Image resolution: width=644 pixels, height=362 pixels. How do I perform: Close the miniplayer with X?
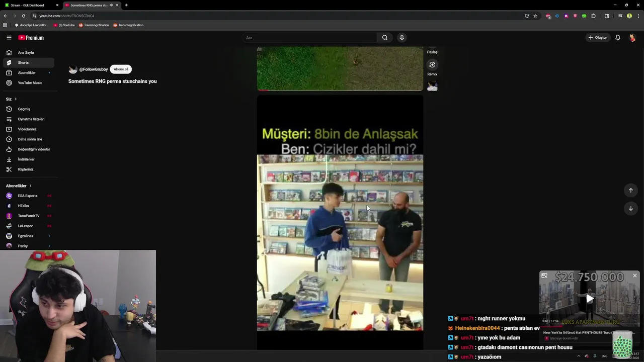click(635, 276)
